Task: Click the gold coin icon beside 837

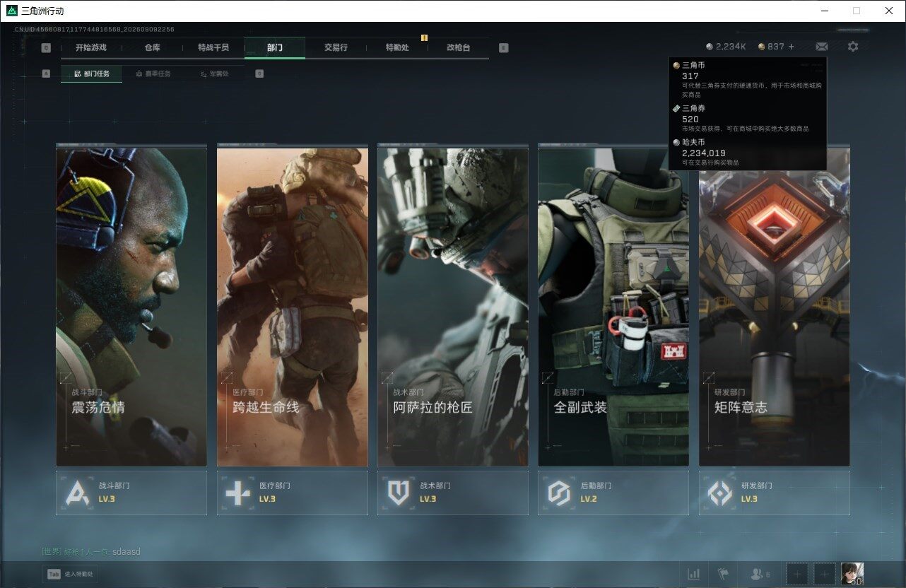Action: click(x=761, y=47)
